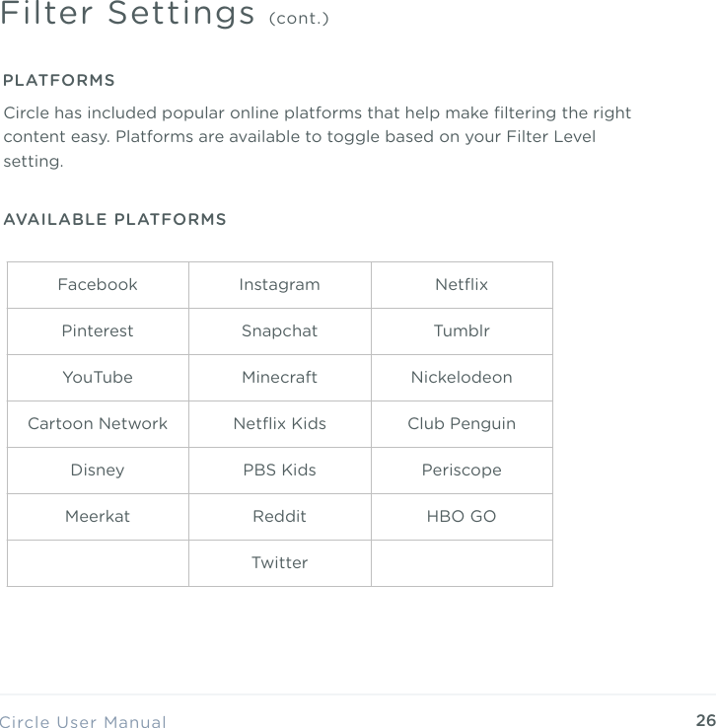Select Minecraft in the platforms list

(279, 378)
